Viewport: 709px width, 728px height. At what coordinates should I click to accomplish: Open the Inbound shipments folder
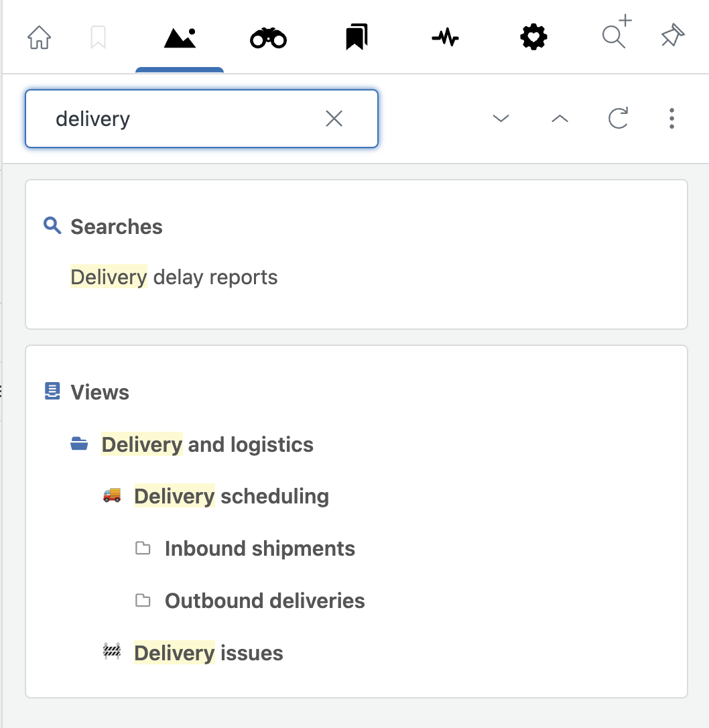click(260, 548)
